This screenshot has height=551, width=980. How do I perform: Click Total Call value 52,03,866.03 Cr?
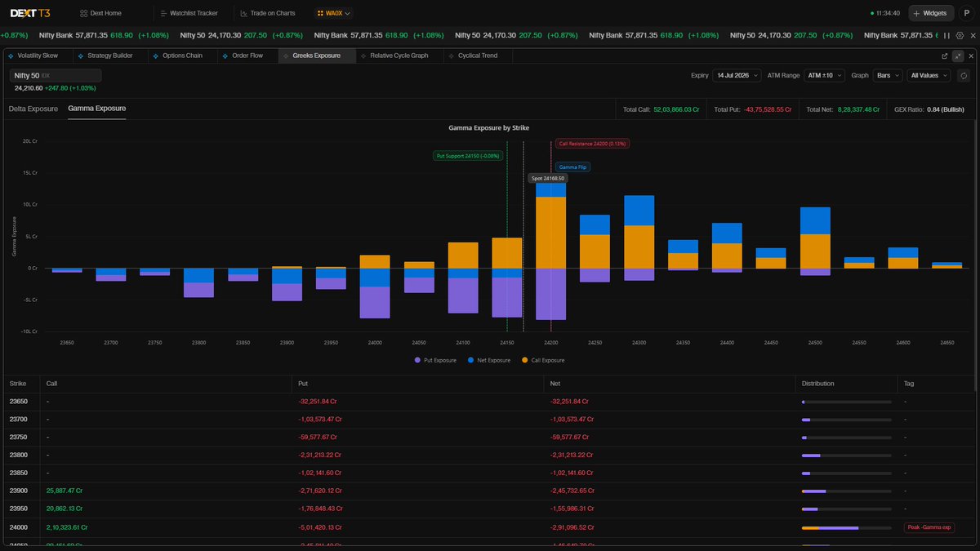tap(677, 109)
